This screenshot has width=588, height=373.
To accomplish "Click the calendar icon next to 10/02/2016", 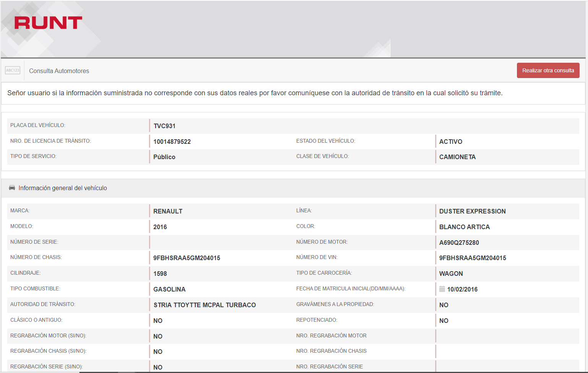I will click(442, 289).
